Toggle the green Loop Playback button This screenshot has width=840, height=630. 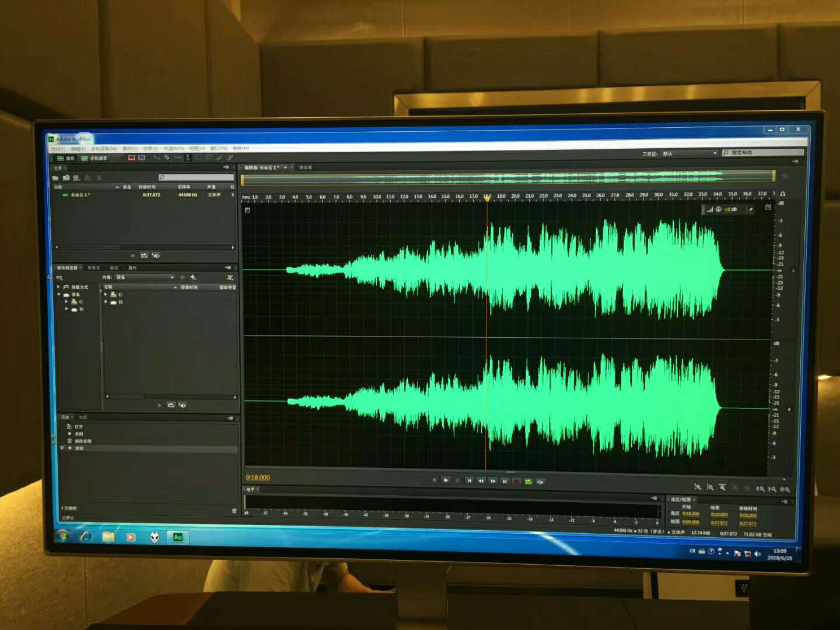528,481
